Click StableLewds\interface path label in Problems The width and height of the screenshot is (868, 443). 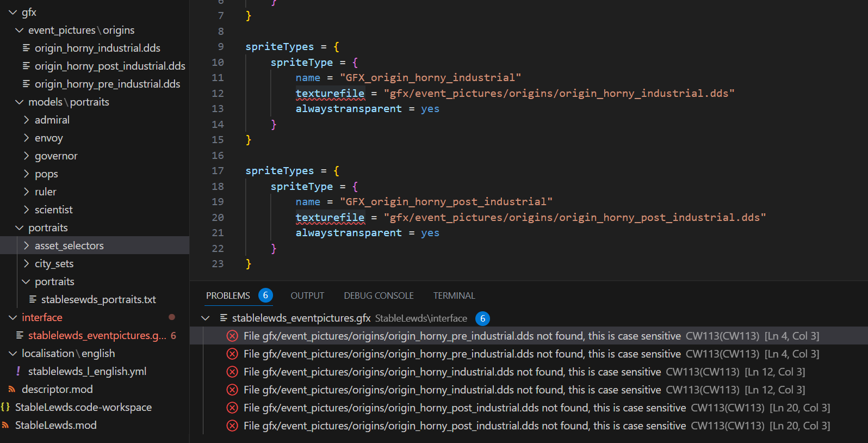421,318
